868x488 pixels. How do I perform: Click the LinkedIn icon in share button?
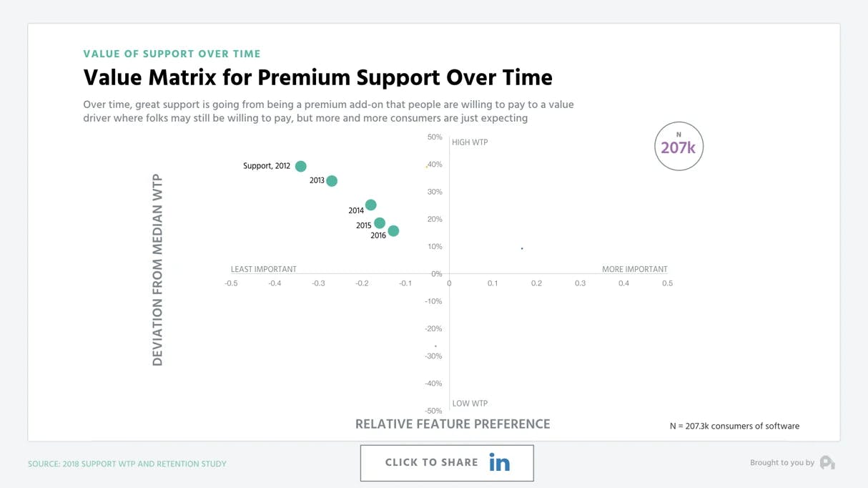(x=499, y=463)
